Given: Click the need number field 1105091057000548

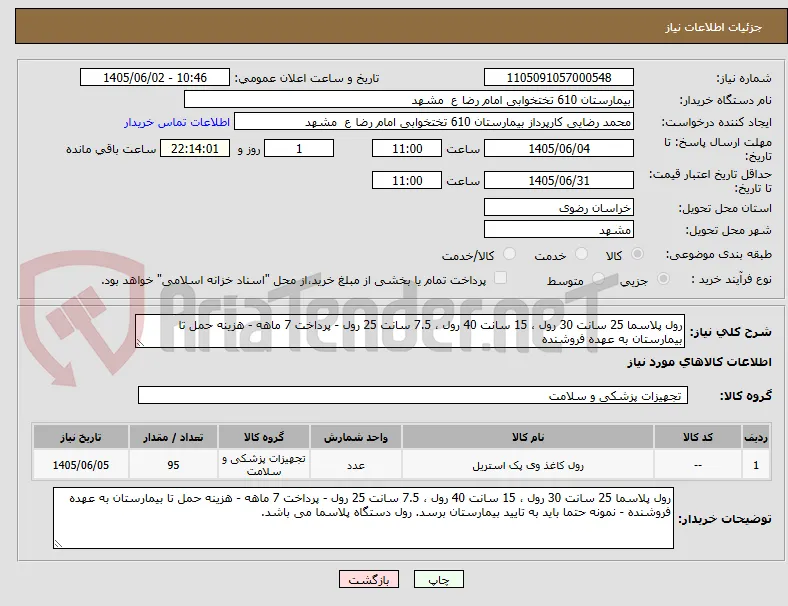Looking at the screenshot, I should click(558, 77).
